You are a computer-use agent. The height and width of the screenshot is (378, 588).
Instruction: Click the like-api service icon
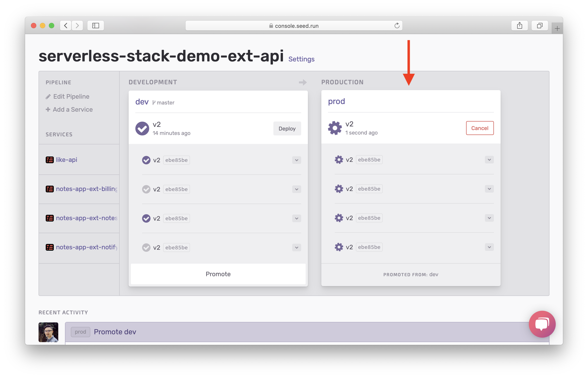50,160
